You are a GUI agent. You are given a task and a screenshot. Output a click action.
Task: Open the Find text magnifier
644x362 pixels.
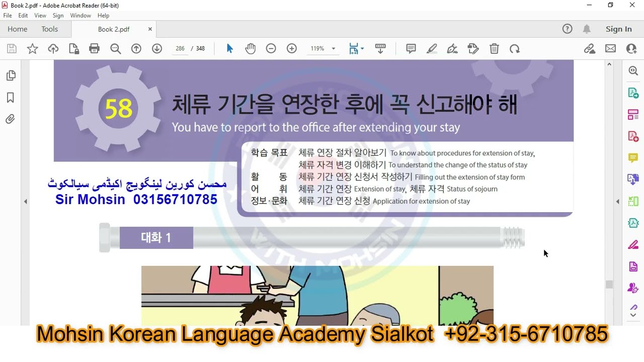116,49
